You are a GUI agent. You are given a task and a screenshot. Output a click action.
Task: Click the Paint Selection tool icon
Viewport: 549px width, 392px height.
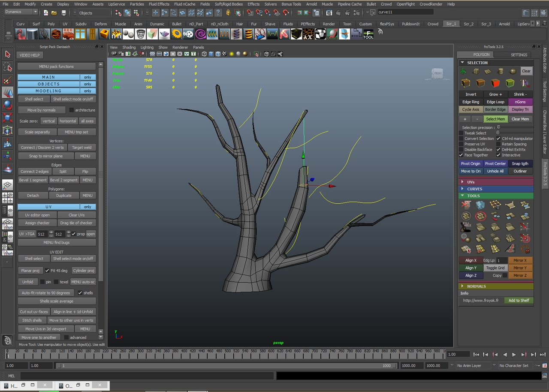pos(7,80)
